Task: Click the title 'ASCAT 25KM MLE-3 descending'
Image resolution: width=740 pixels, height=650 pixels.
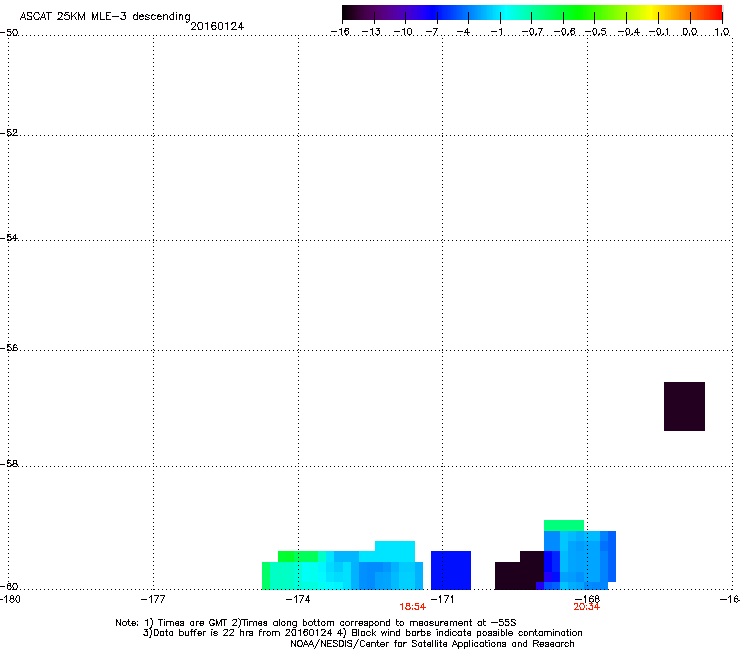Action: [x=105, y=17]
